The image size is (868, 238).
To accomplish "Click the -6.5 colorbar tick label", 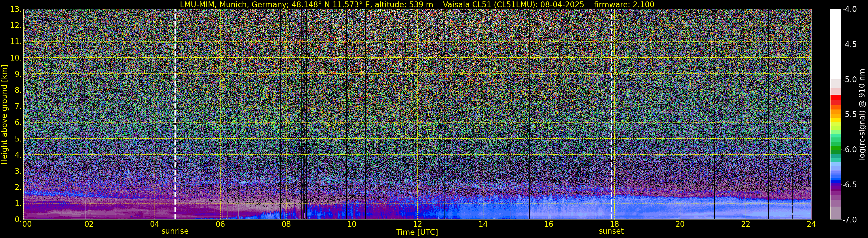I will pos(849,185).
